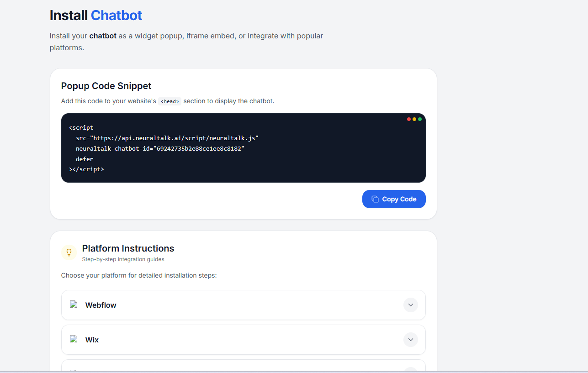
Task: Click the lightbulb icon beside Platform Instructions
Action: tap(69, 252)
